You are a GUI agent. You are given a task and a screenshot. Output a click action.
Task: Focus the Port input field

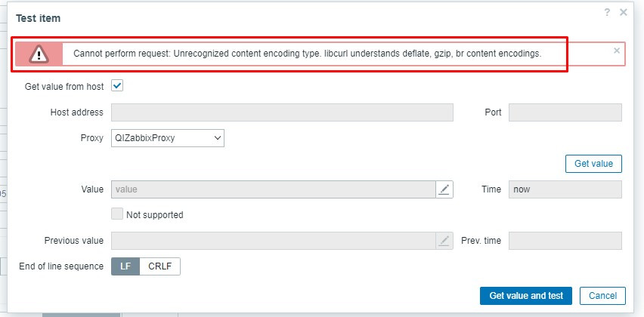(x=565, y=112)
